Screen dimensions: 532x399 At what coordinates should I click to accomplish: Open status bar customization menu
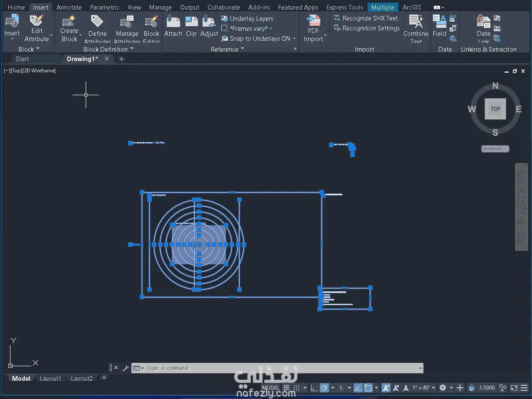(x=524, y=388)
